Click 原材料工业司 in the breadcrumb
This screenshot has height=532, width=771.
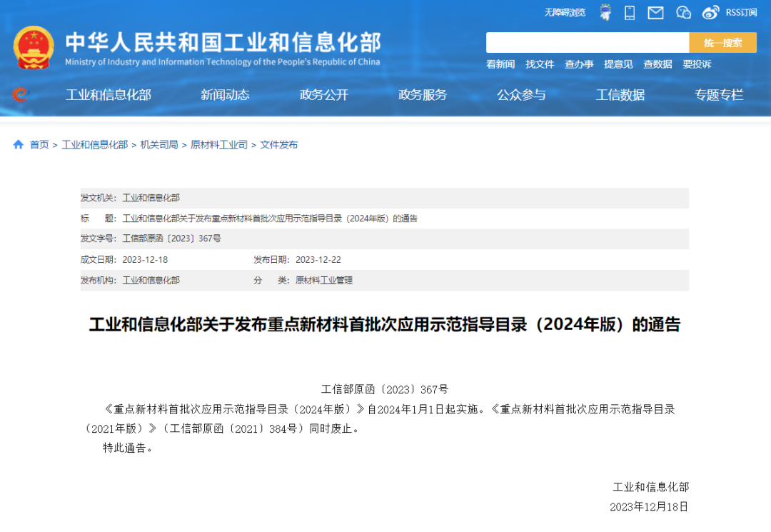pyautogui.click(x=219, y=145)
